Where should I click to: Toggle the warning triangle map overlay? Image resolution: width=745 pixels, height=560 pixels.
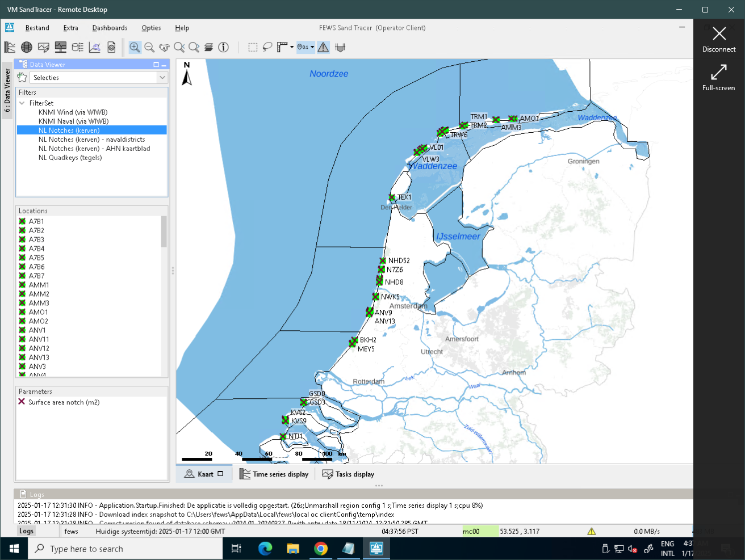(323, 47)
